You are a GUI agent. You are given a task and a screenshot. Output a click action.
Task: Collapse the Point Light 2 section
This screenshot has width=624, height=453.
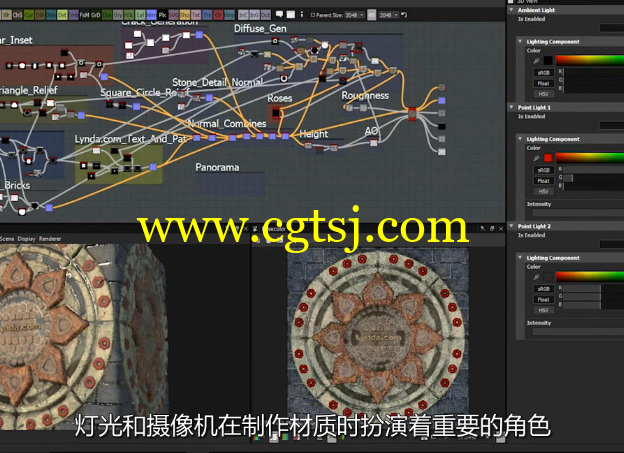pyautogui.click(x=511, y=226)
